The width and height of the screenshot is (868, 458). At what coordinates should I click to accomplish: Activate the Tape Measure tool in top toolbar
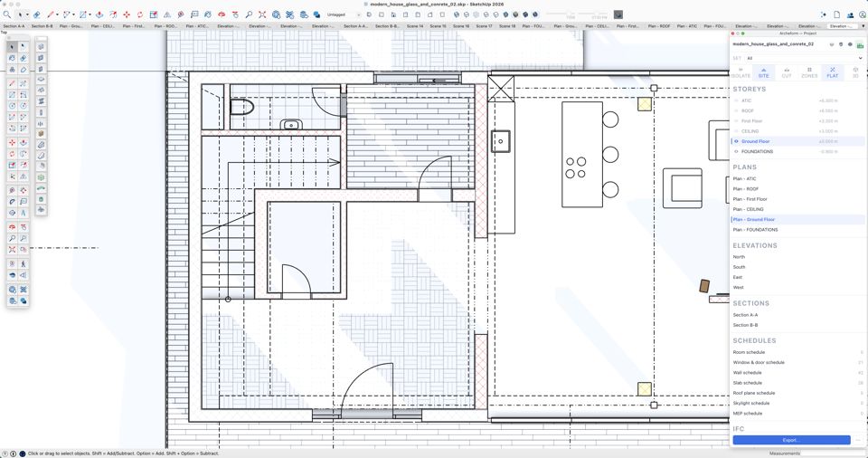pos(181,14)
